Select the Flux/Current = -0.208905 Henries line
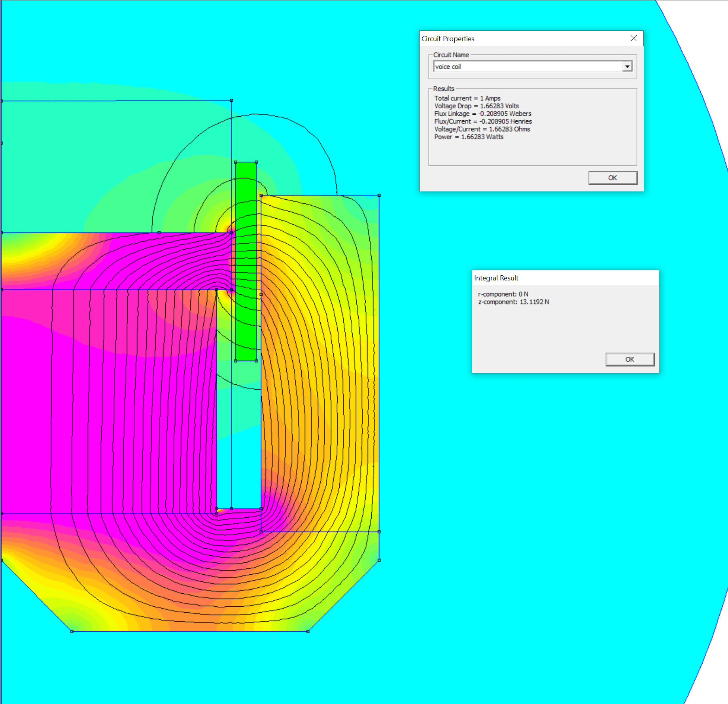Image resolution: width=728 pixels, height=704 pixels. [483, 121]
